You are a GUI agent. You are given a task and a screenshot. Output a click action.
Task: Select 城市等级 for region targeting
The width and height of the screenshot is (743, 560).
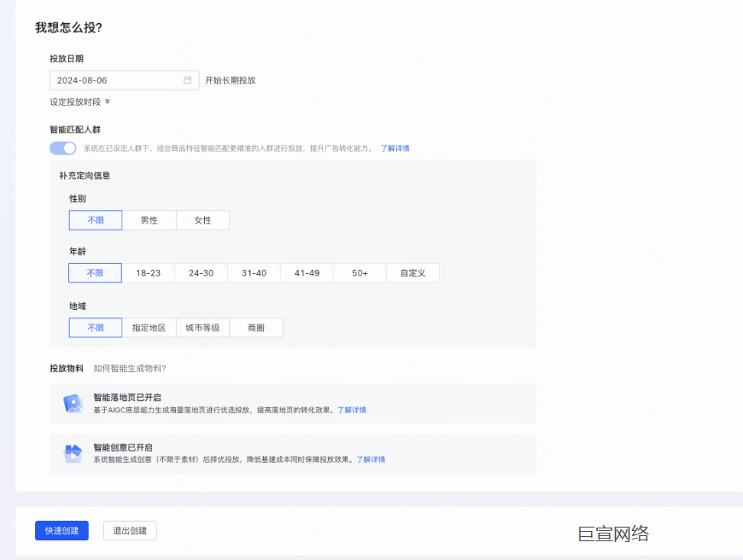202,327
